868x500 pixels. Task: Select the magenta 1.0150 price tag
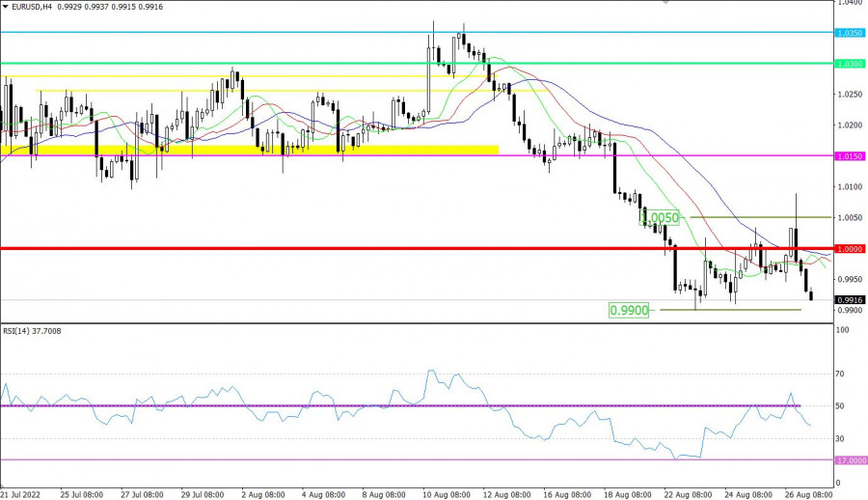coord(850,156)
